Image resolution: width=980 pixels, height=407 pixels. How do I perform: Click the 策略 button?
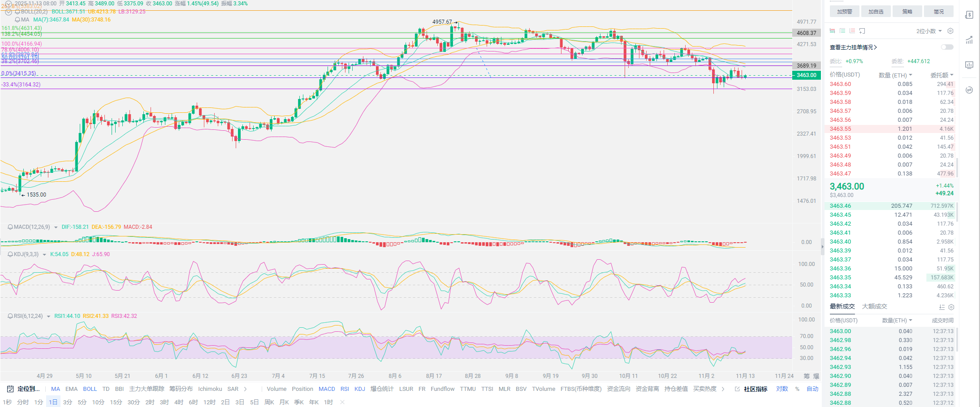(x=907, y=12)
